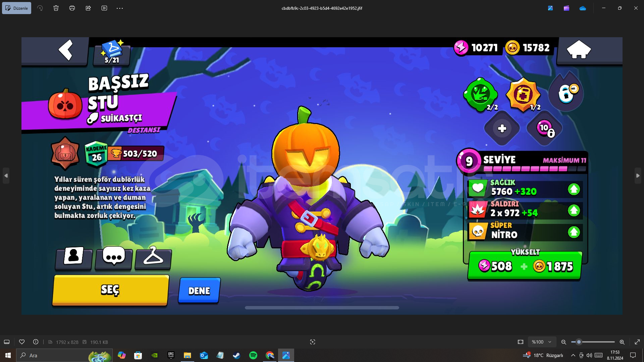The width and height of the screenshot is (644, 362).
Task: Go to next photo with right arrow
Action: 638,176
